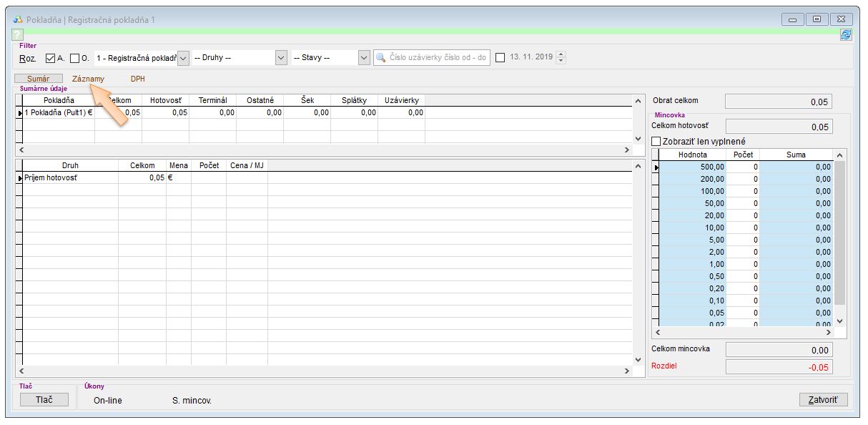Open the DPH tab

[137, 79]
